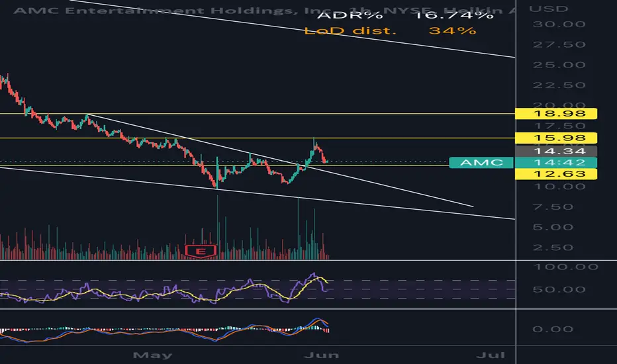The width and height of the screenshot is (617, 364).
Task: Click the 12.63 yellow price label
Action: pos(556,174)
